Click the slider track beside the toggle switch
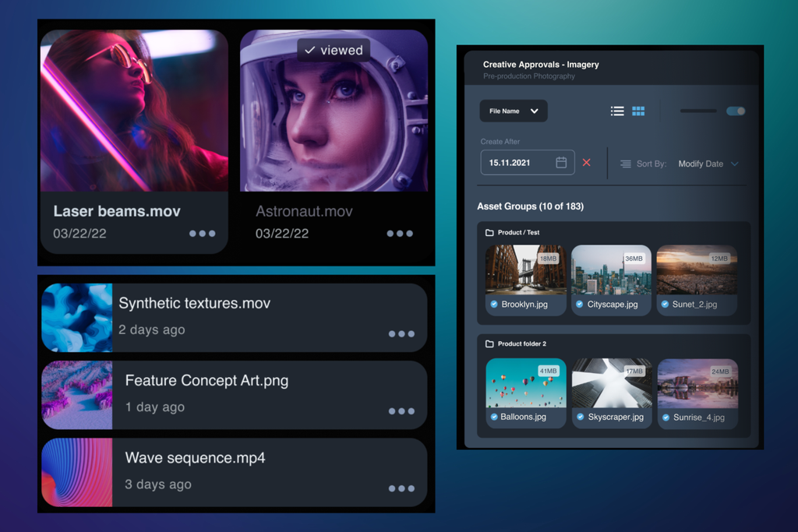This screenshot has width=798, height=532. pyautogui.click(x=698, y=111)
